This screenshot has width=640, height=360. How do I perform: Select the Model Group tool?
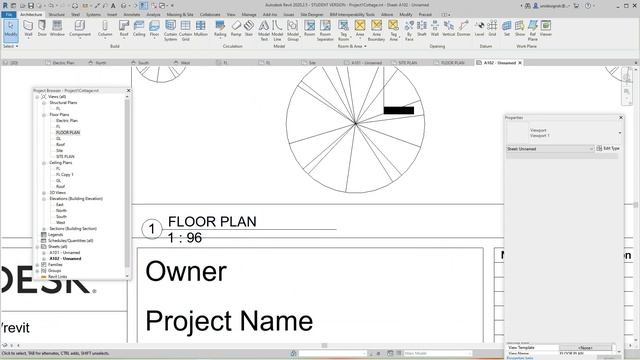coord(293,31)
